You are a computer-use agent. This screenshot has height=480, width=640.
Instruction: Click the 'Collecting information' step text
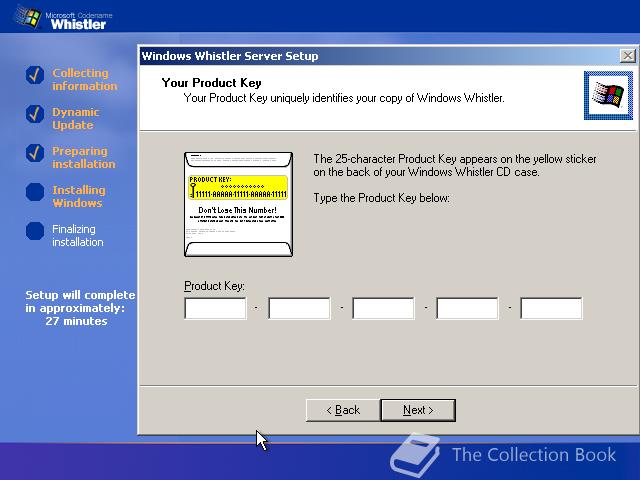click(84, 79)
